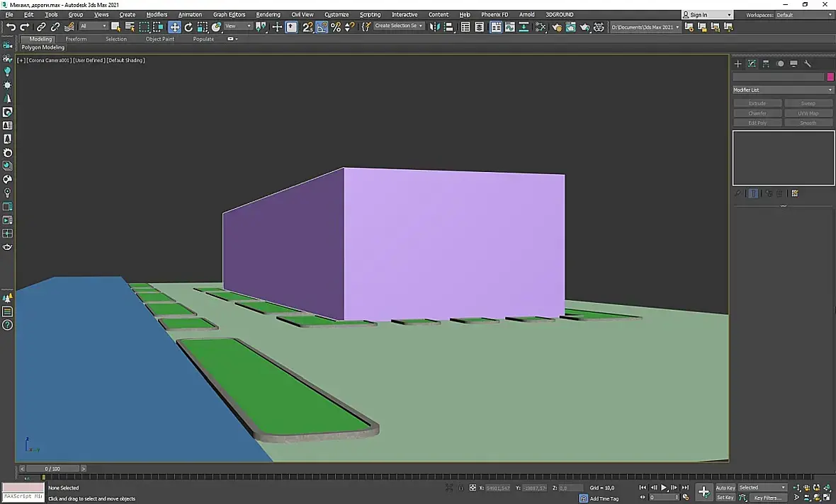
Task: Open the Layer Explorer icon
Action: (480, 27)
